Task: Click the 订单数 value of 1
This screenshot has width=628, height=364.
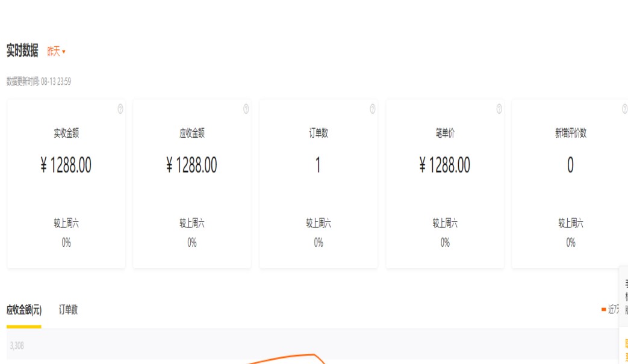Action: [318, 165]
